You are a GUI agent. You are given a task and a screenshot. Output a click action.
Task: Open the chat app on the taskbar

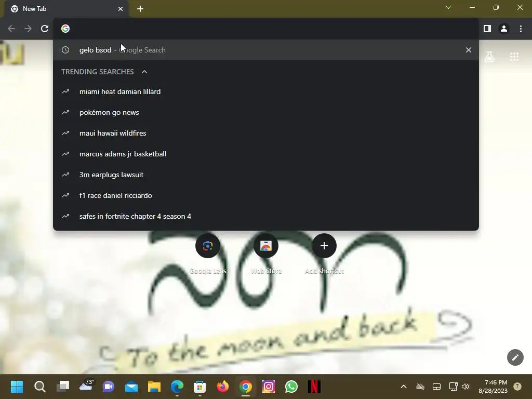(x=109, y=387)
